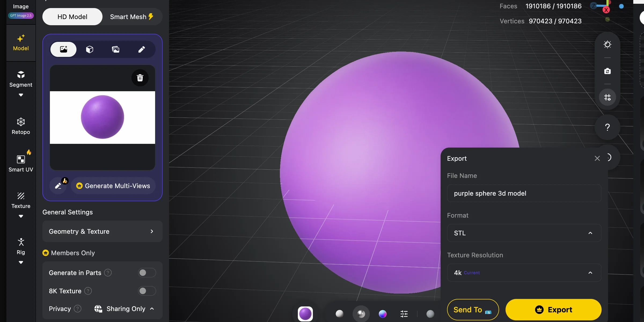Select the glossy metallic sphere render mode
Viewport: 644px width, 322px height.
[361, 313]
